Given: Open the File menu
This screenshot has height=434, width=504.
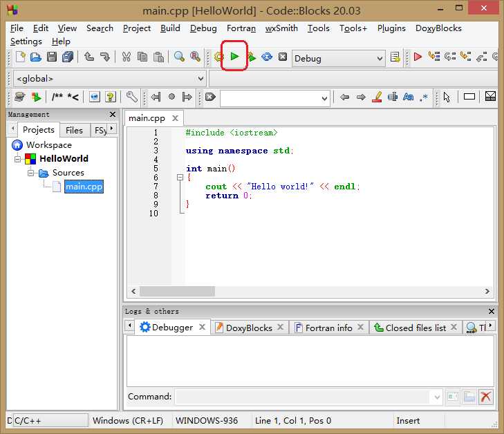Looking at the screenshot, I should point(17,28).
